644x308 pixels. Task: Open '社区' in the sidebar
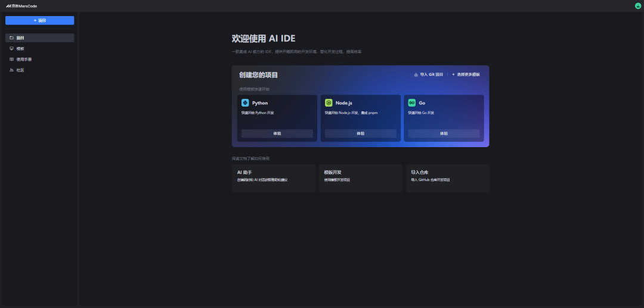40,70
